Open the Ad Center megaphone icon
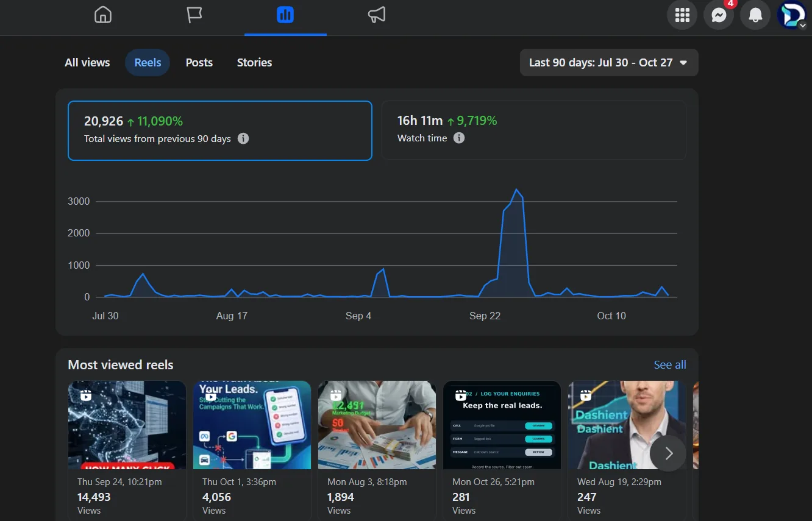812x521 pixels. [x=377, y=15]
